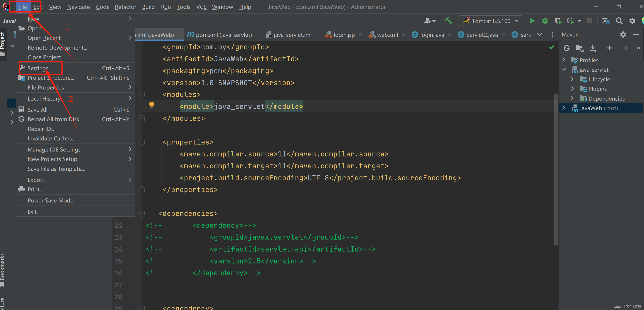Switch to the login.jsp editor tab
This screenshot has width=644, height=310.
[344, 35]
